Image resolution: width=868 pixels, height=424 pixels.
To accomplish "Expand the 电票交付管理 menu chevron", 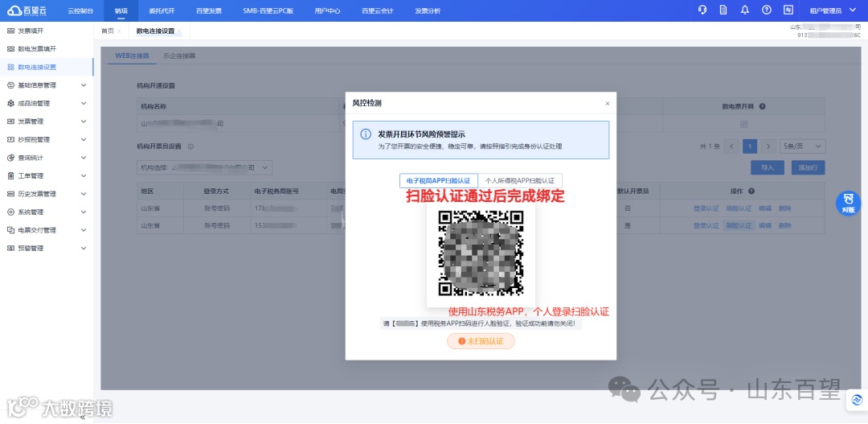I will (84, 230).
